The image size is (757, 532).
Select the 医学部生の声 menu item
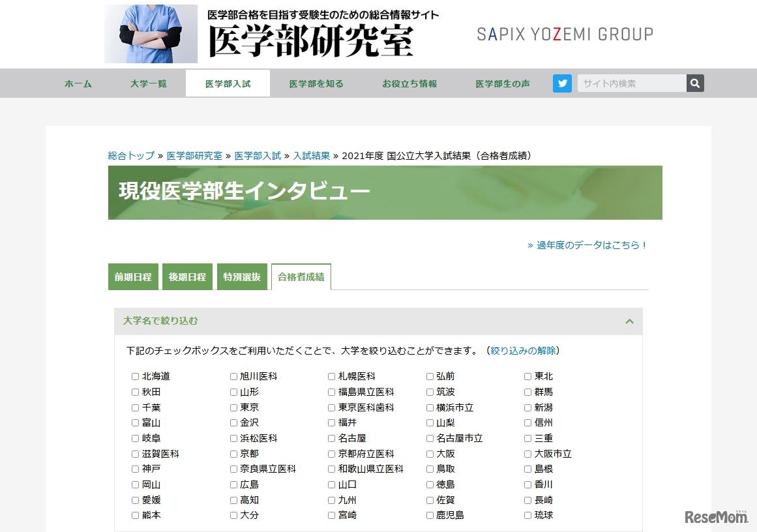503,83
